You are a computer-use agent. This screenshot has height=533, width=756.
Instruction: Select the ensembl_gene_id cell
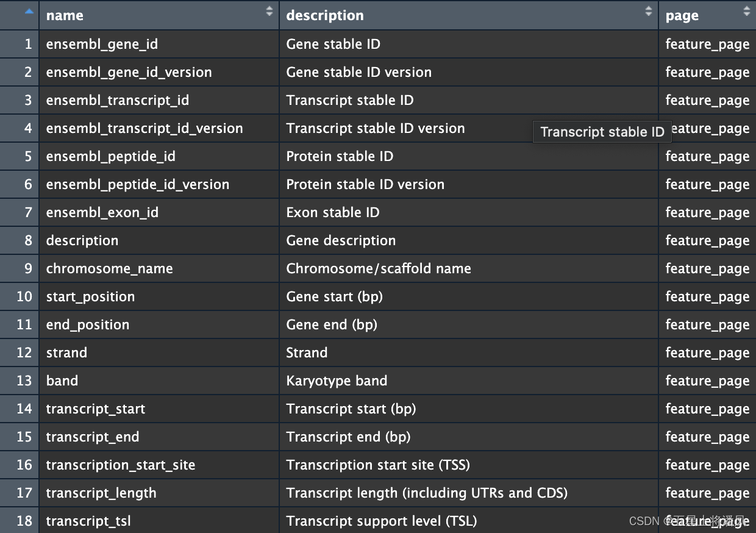click(x=102, y=45)
